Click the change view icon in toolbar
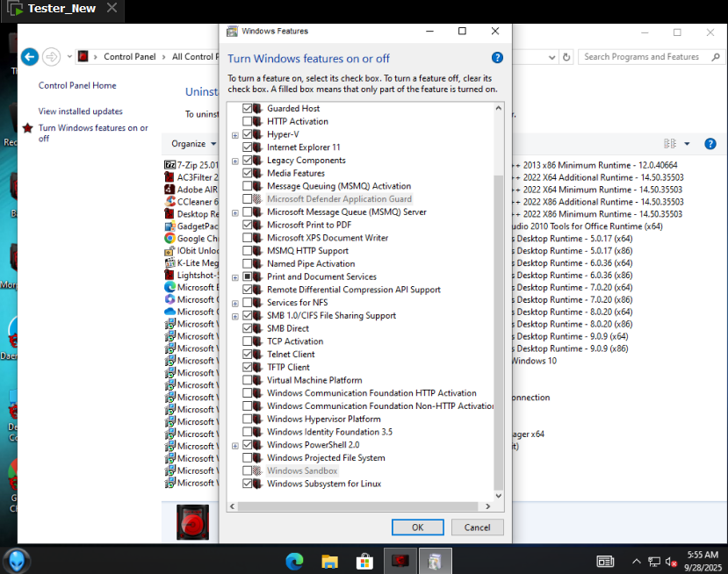Viewport: 728px width, 574px height. click(x=669, y=143)
